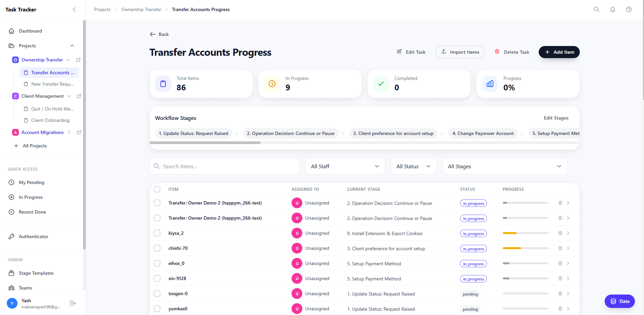Viewport: 644px width, 315px height.
Task: Expand the Account Migrations project tree
Action: coord(69,132)
